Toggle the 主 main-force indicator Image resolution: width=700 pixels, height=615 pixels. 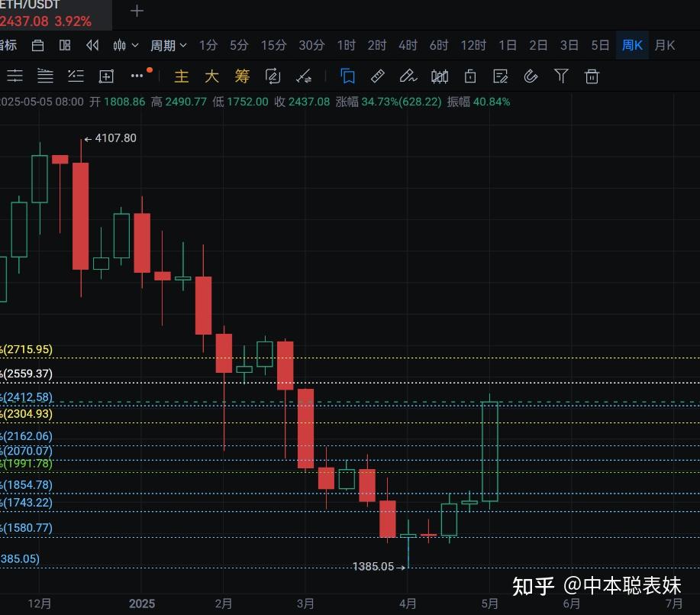point(181,76)
